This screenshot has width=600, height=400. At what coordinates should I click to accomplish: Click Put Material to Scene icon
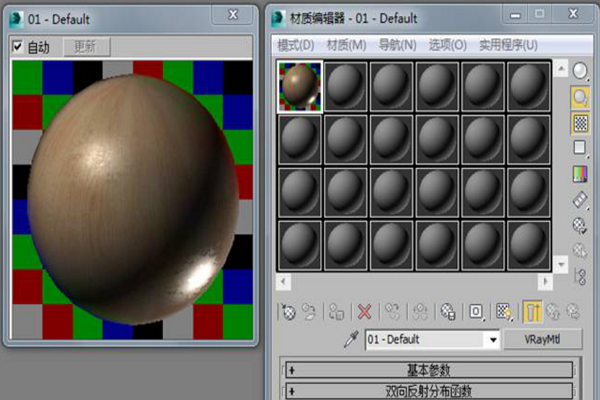309,312
